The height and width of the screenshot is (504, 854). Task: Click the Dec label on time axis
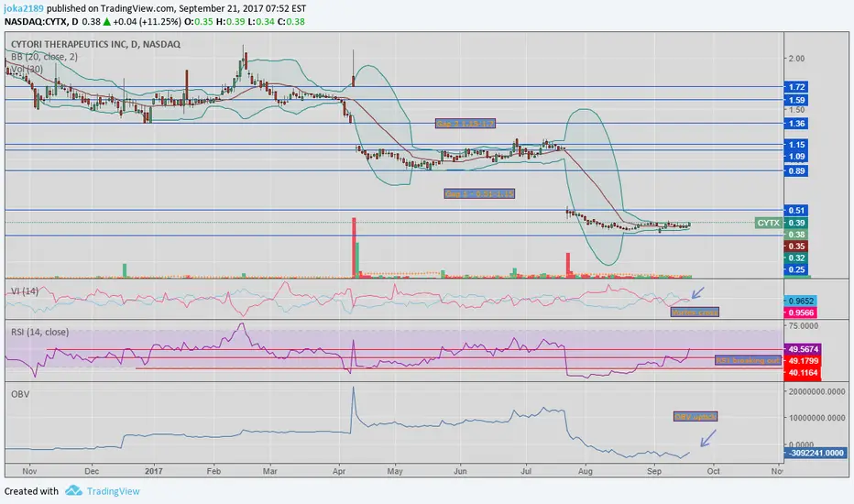pyautogui.click(x=92, y=471)
